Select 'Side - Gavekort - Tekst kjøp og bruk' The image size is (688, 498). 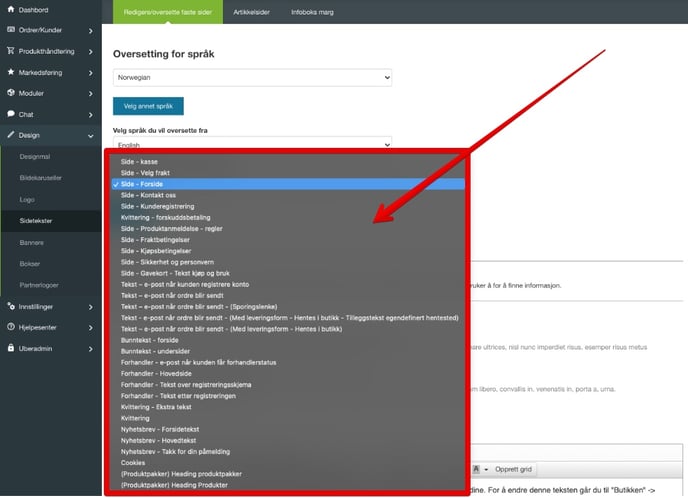pyautogui.click(x=288, y=273)
